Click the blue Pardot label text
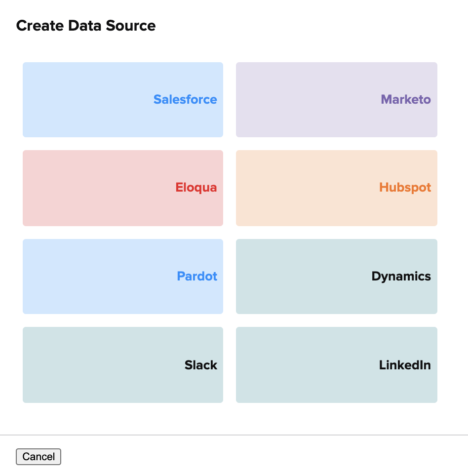468x476 pixels. [197, 276]
